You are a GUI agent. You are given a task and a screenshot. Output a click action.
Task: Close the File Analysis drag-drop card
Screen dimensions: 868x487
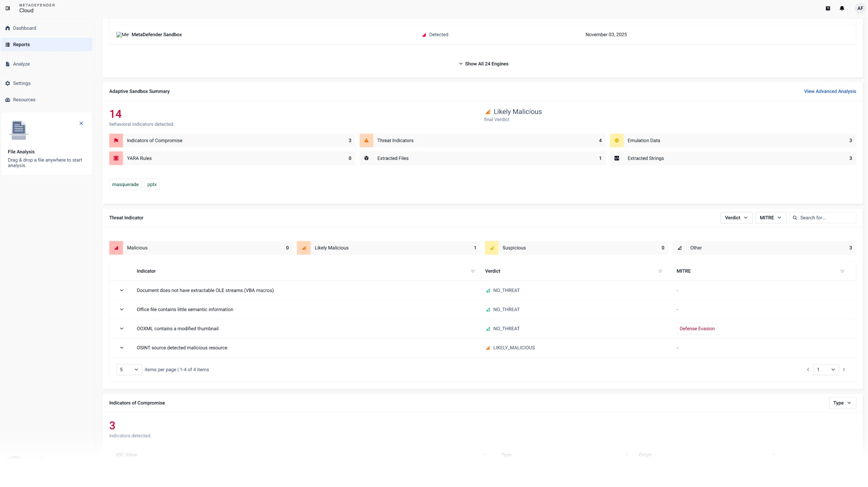pyautogui.click(x=81, y=123)
